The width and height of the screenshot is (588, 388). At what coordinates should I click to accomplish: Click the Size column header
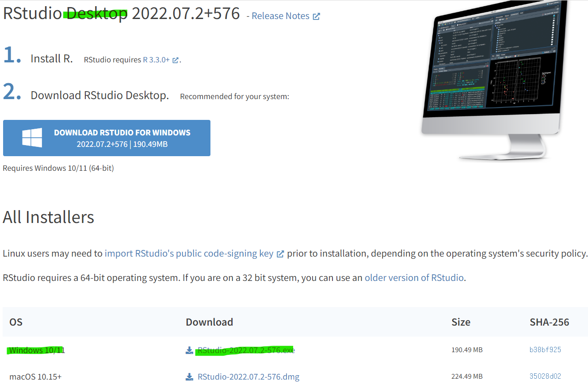(x=461, y=322)
